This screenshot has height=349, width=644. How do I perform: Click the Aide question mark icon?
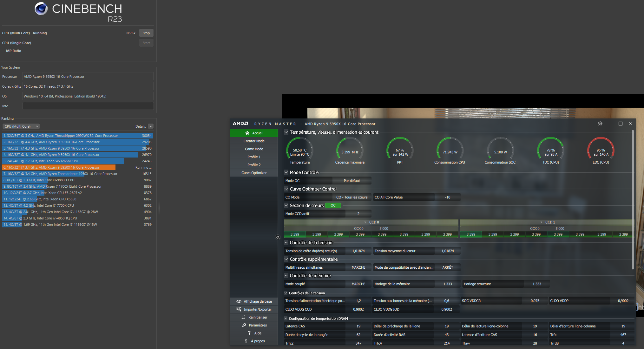(249, 333)
